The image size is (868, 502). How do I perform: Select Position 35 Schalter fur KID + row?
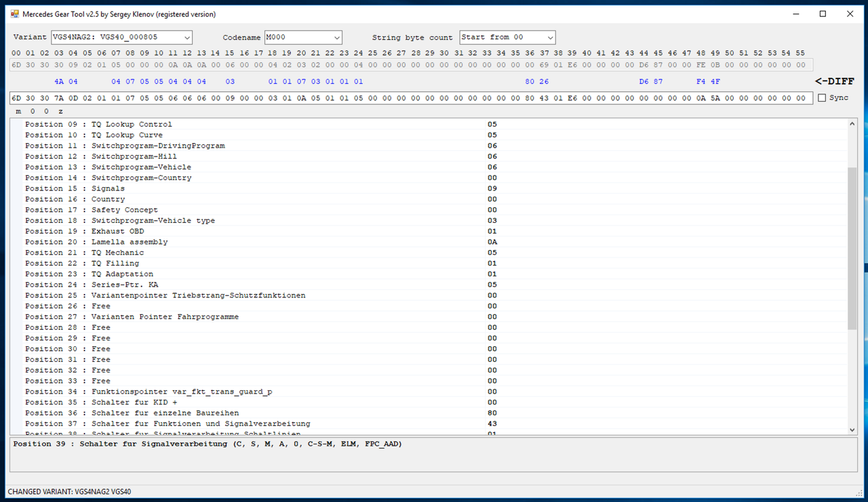[x=429, y=402]
